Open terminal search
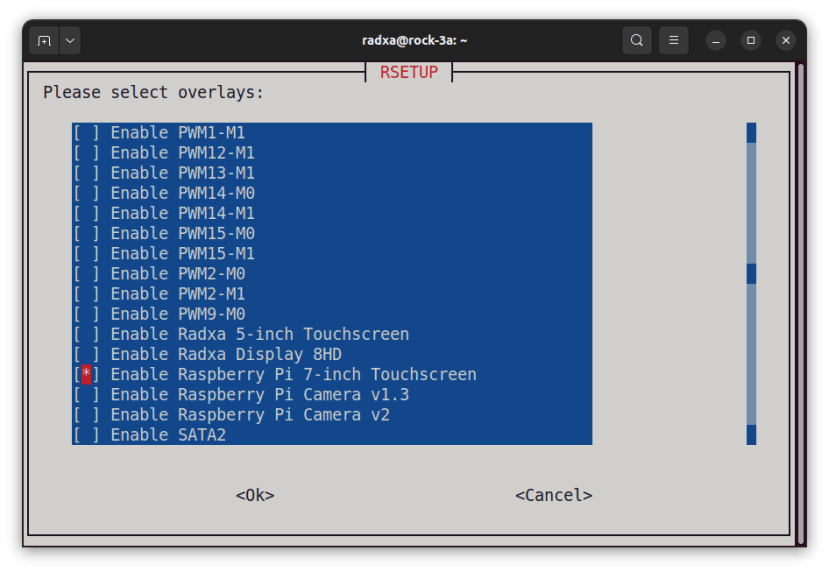Image resolution: width=829 pixels, height=572 pixels. tap(637, 40)
